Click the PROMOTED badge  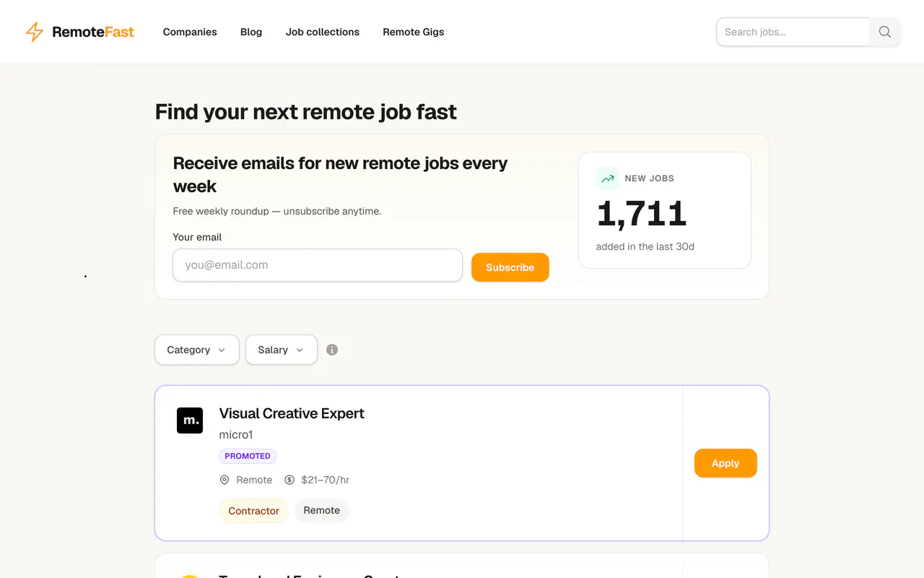[248, 456]
